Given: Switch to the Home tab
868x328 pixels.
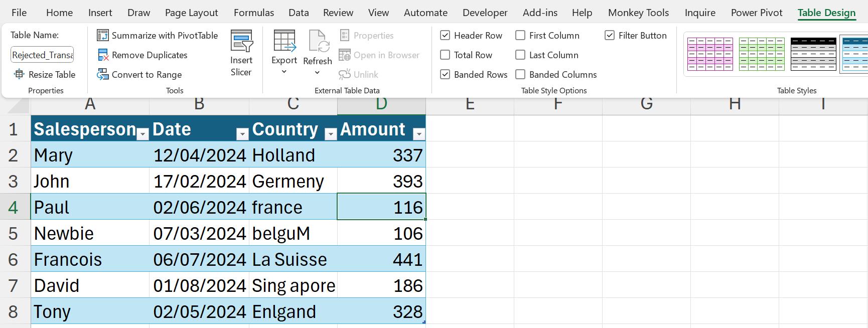Looking at the screenshot, I should coord(59,13).
